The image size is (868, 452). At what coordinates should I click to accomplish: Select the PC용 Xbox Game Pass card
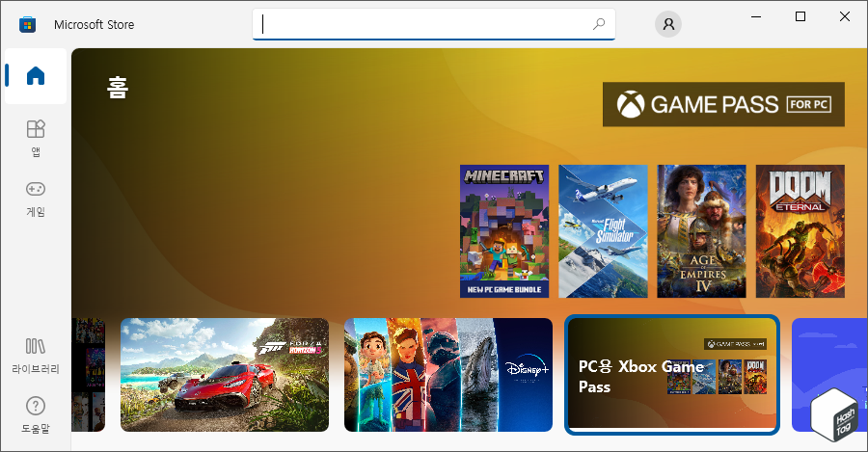click(x=672, y=375)
